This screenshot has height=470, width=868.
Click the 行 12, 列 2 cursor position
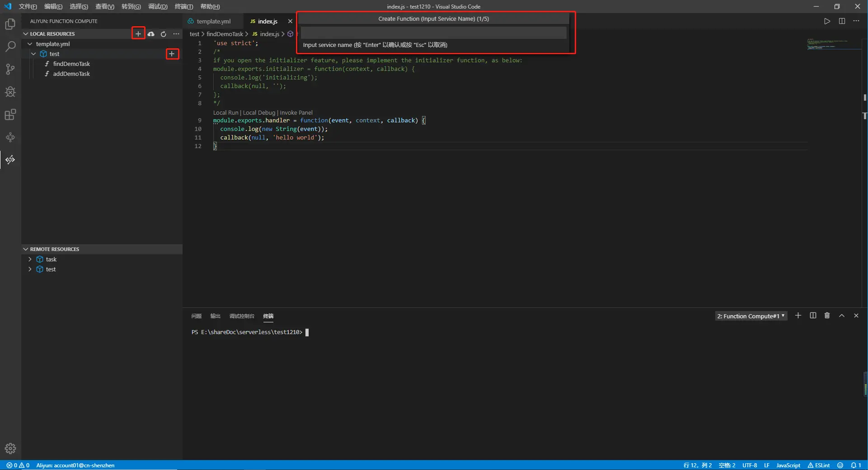(x=698, y=465)
